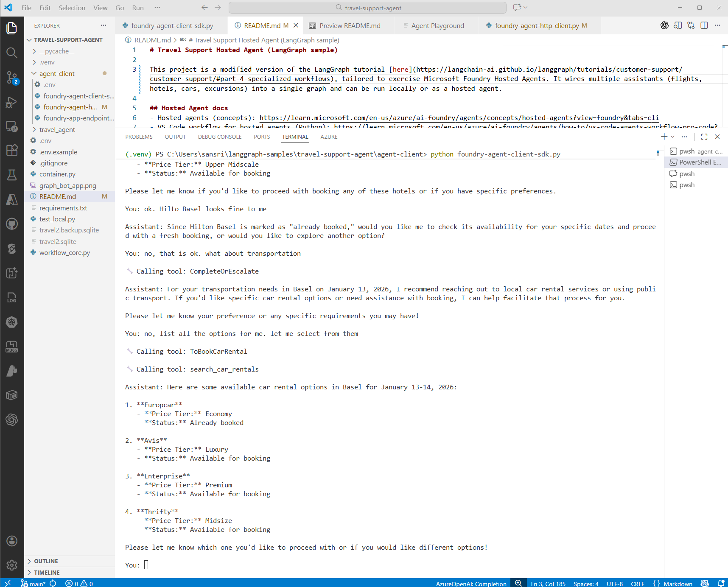Viewport: 728px width, 587px height.
Task: Open Run and Debug view
Action: click(12, 102)
